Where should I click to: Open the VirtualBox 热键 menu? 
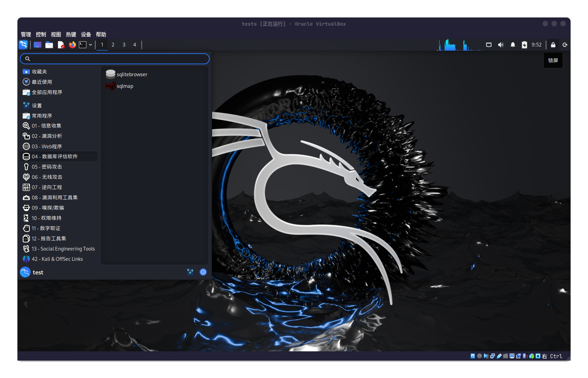click(71, 35)
